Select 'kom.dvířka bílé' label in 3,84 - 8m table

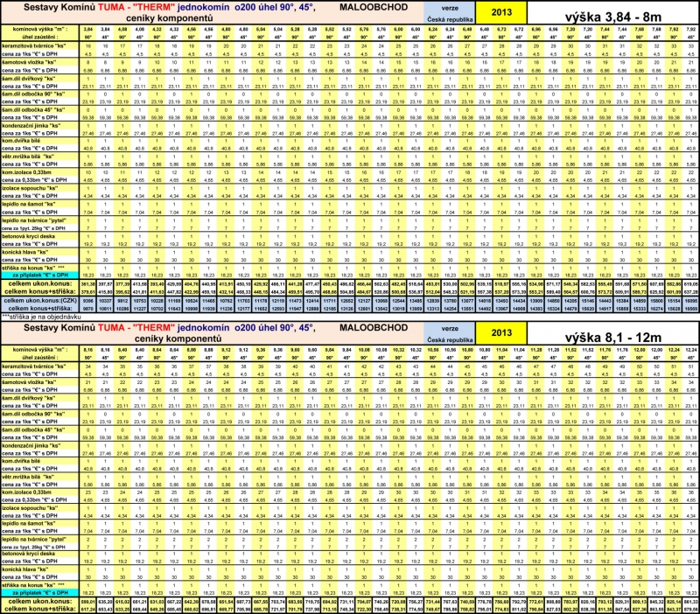coord(21,141)
